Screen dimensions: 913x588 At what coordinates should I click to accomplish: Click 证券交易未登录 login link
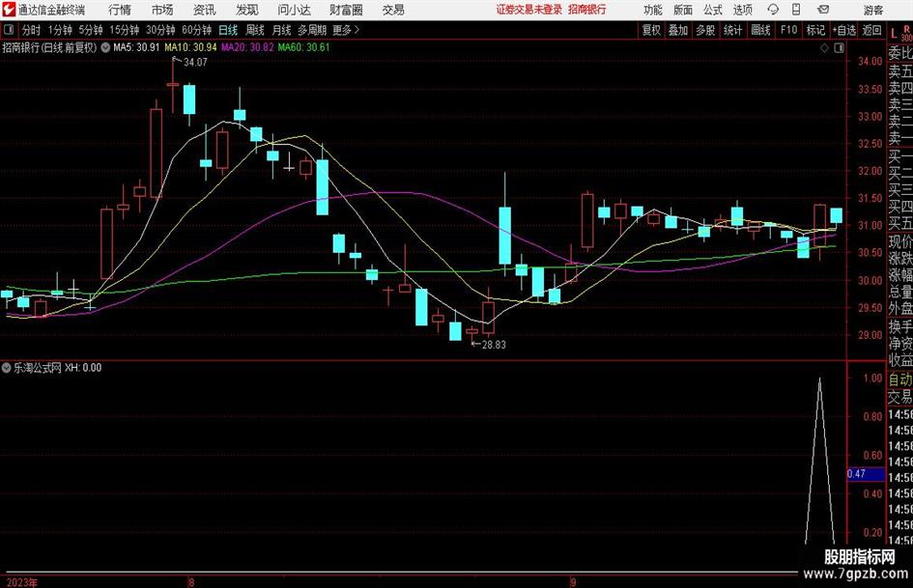tap(529, 10)
